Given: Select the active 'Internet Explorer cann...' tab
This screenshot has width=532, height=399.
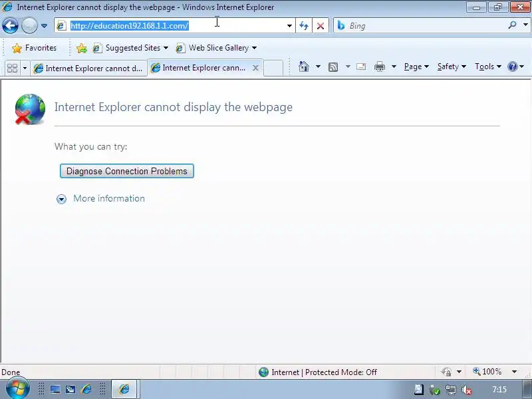Looking at the screenshot, I should click(x=200, y=68).
